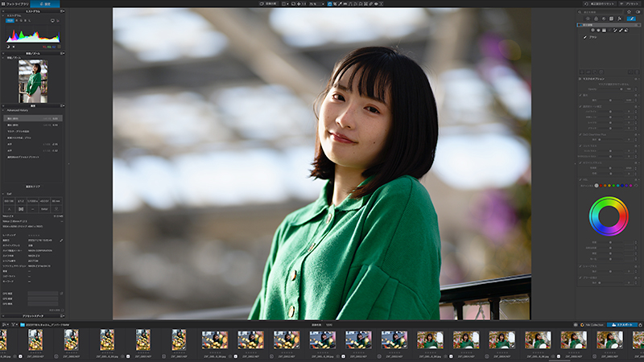The image size is (644, 362).
Task: Select the Geometry palette icon
Action: pyautogui.click(x=612, y=19)
